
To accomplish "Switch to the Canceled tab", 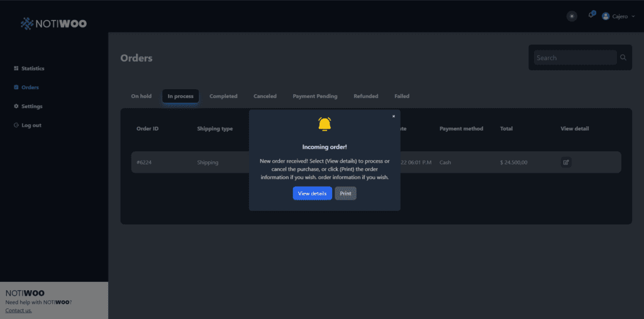I will (265, 96).
